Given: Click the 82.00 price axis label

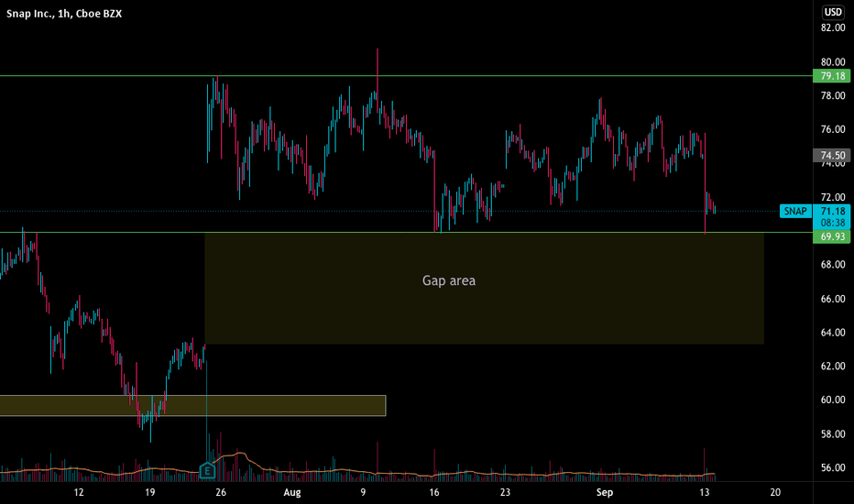Looking at the screenshot, I should [x=833, y=27].
